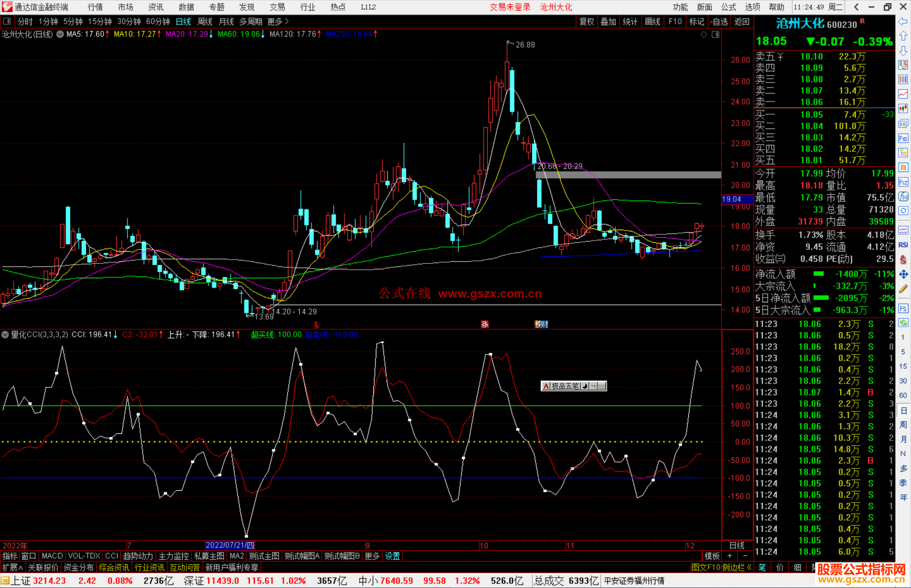This screenshot has width=911, height=588.
Task: Toggle indicator dot beside 沧州大化(日线) title
Action: (x=60, y=34)
